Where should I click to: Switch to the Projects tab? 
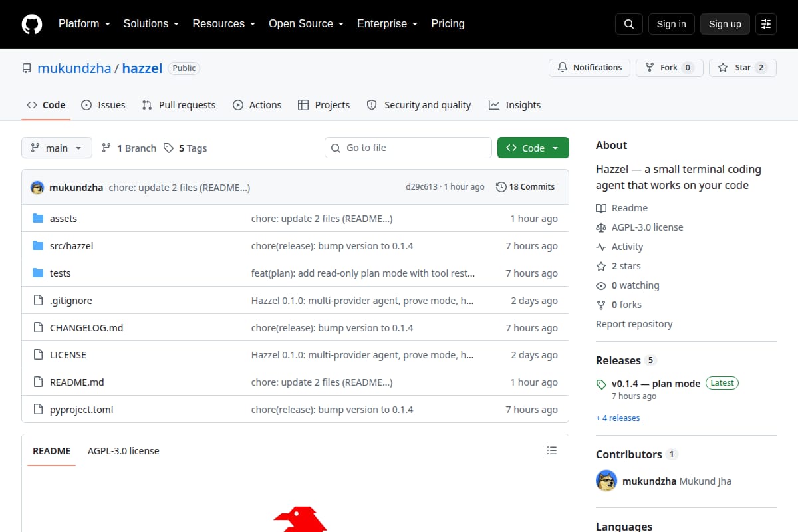[324, 105]
